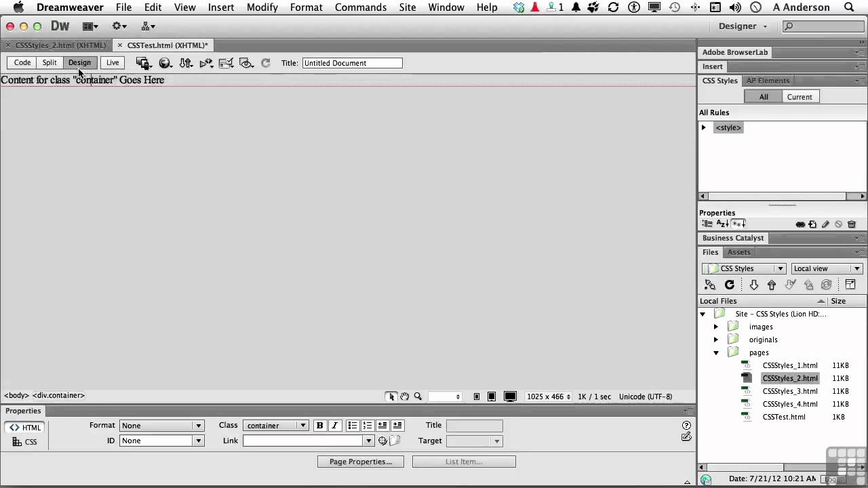Refresh the Files panel

point(730,285)
